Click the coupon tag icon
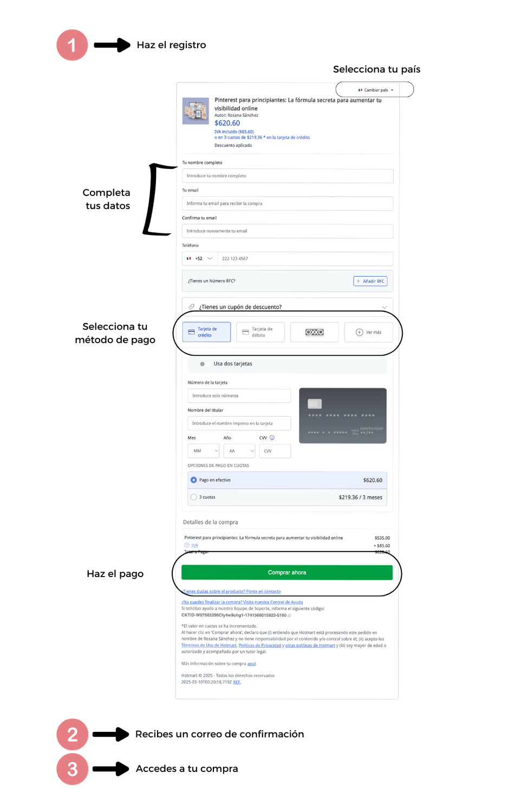This screenshot has width=508, height=812. point(191,307)
